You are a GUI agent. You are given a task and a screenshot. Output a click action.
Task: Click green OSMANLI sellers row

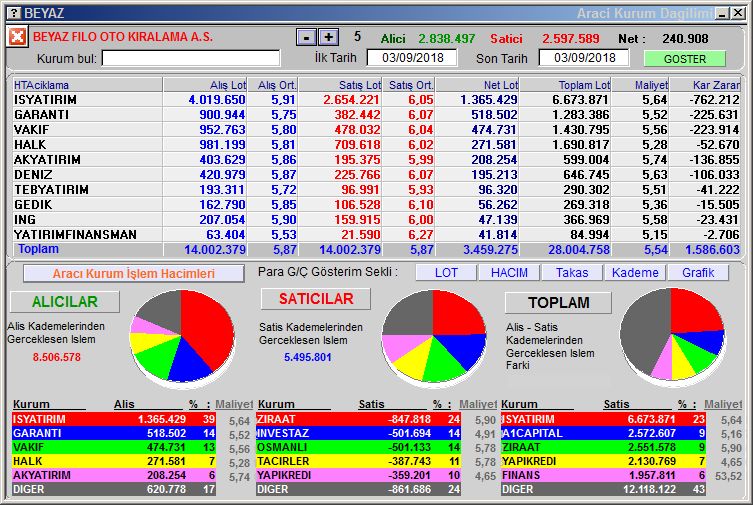point(359,447)
